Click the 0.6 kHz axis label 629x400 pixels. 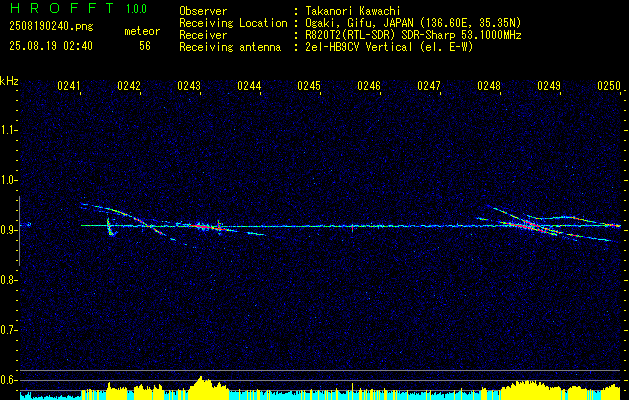pyautogui.click(x=8, y=380)
